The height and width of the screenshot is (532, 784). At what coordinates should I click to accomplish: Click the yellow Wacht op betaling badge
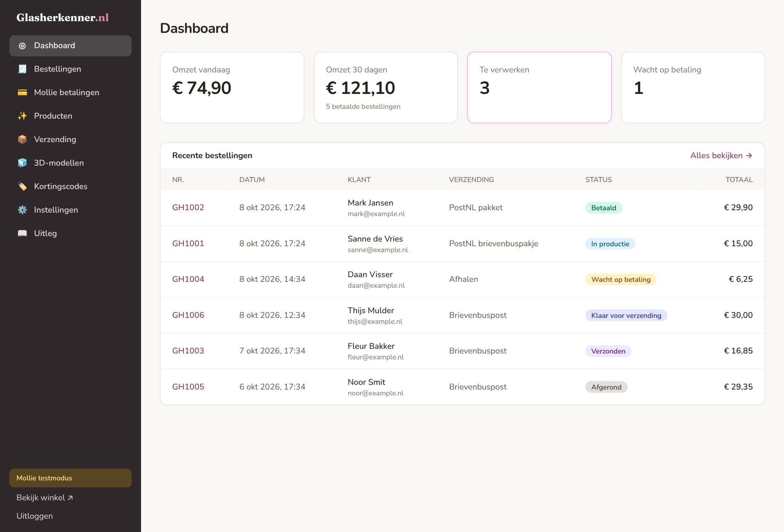[621, 280]
